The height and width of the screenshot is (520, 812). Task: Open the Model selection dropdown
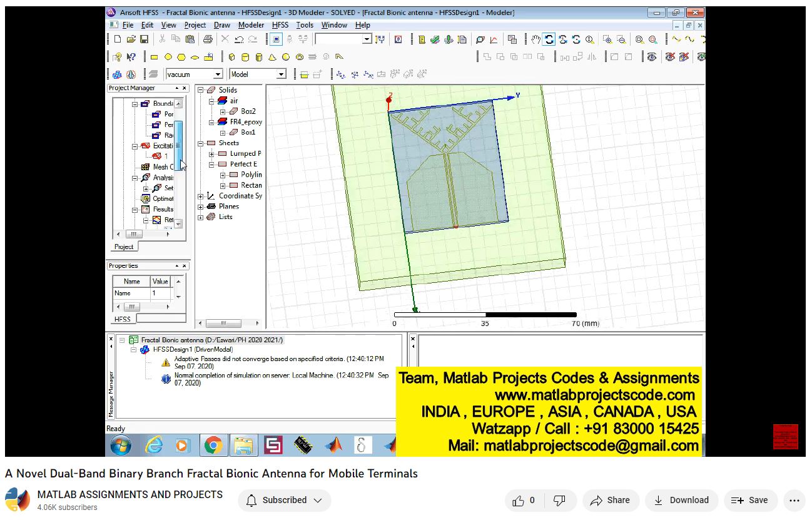pos(281,74)
